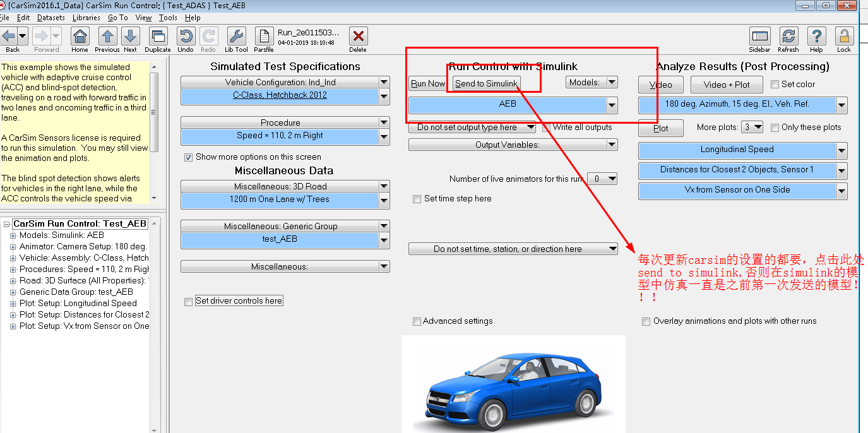This screenshot has width=868, height=433.
Task: Duplicate the current dataset
Action: pyautogui.click(x=158, y=36)
